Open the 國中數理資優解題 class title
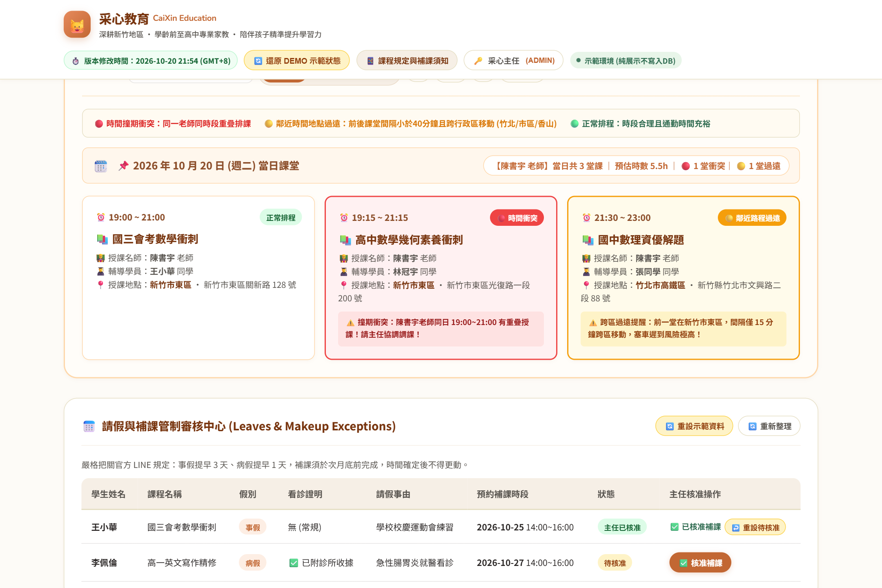Image resolution: width=882 pixels, height=588 pixels. pyautogui.click(x=641, y=240)
